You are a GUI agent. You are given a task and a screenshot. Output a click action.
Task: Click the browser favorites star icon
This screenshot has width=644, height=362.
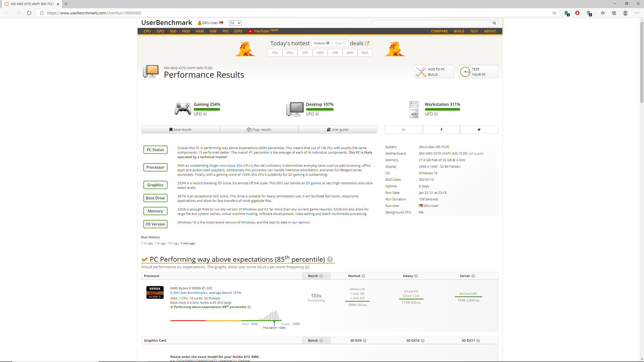(554, 13)
